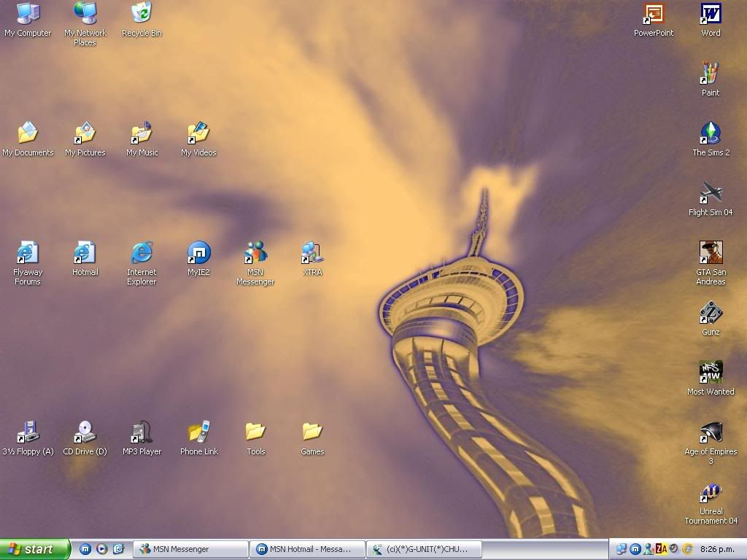Select the MSN Messenger desktop icon
The width and height of the screenshot is (747, 560).
[255, 253]
